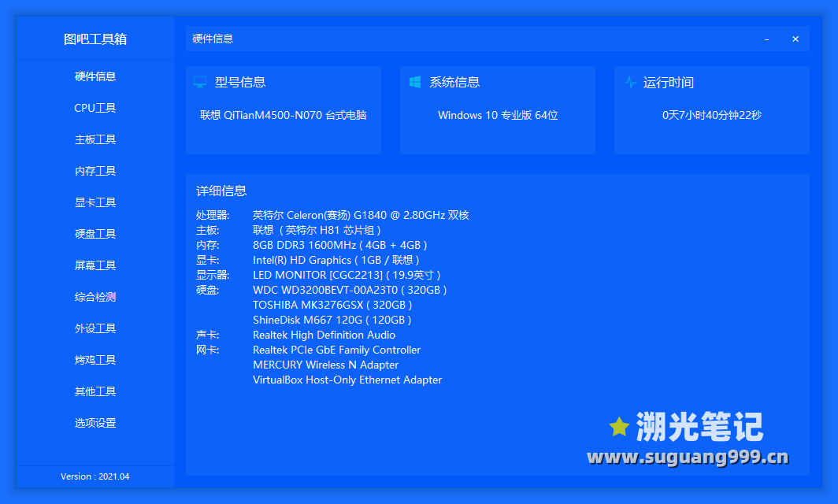Screen dimensions: 838x504
Task: Click the Intel(R) HD Graphics value
Action: point(336,261)
